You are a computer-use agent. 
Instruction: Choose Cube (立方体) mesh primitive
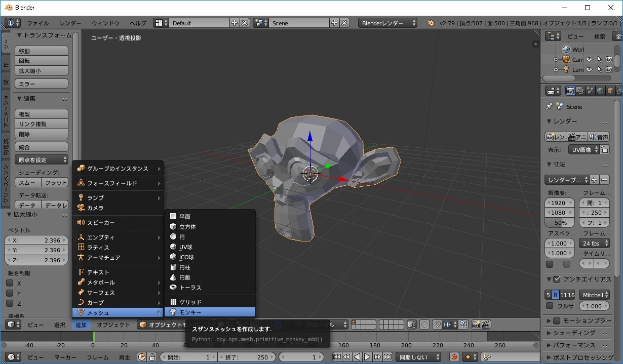pyautogui.click(x=210, y=227)
